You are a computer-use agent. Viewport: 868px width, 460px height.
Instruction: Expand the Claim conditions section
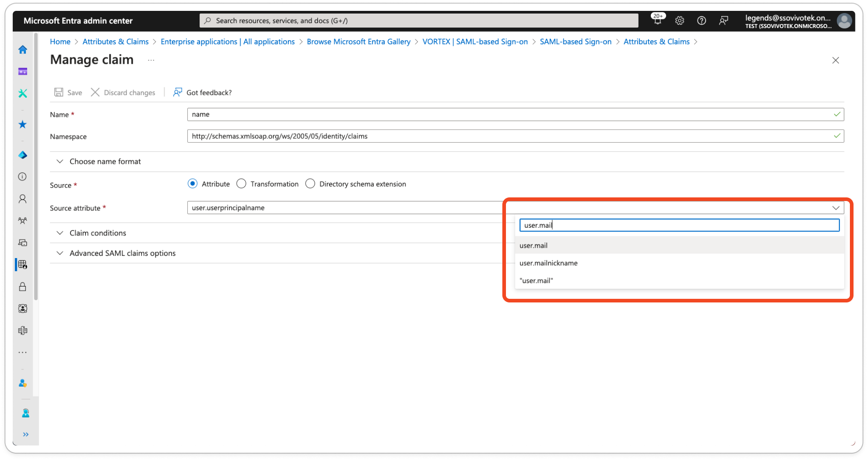point(98,233)
